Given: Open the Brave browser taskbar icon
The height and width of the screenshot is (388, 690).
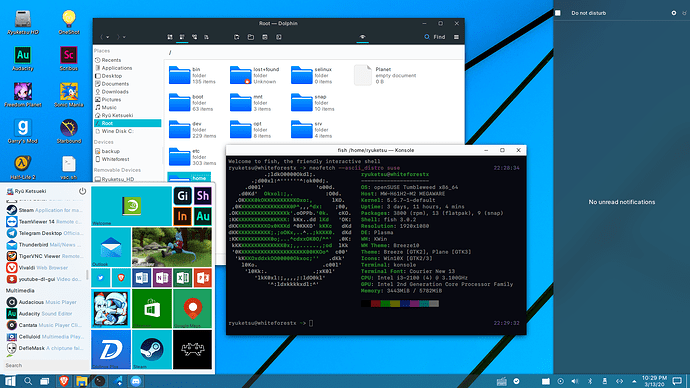Looking at the screenshot, I should coord(64,381).
